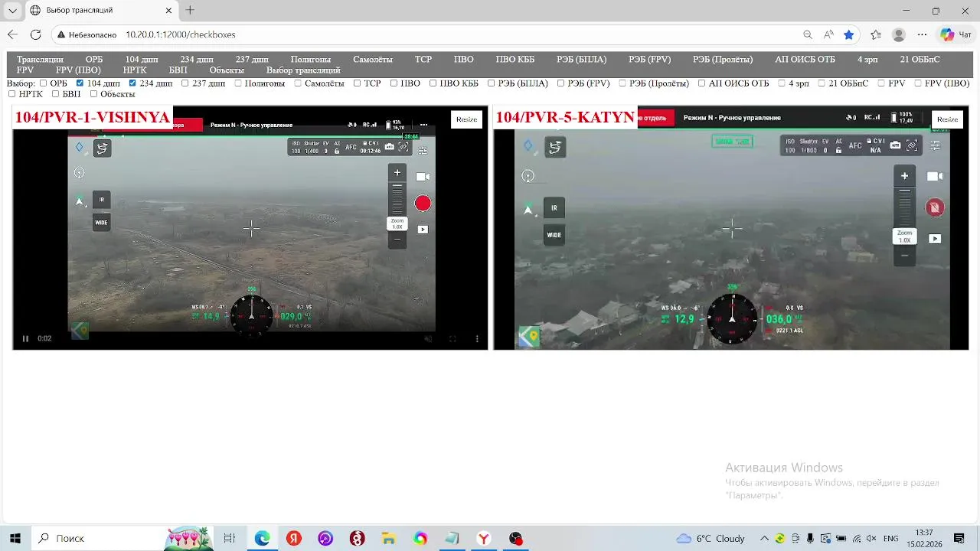
Task: Uncheck the 234 дшп checkbox
Action: pos(133,83)
